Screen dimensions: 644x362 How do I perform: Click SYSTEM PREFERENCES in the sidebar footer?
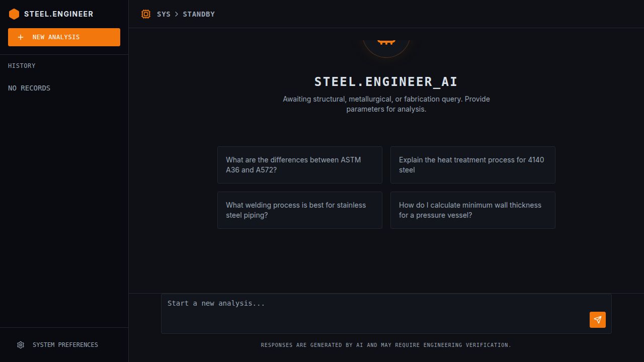(x=65, y=344)
